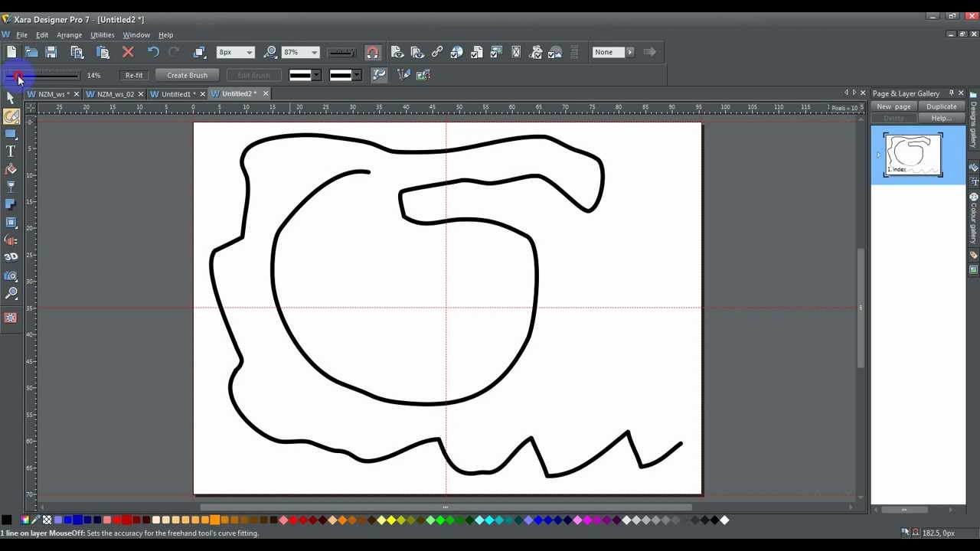
Task: Pick the red colour swatch
Action: point(126,520)
